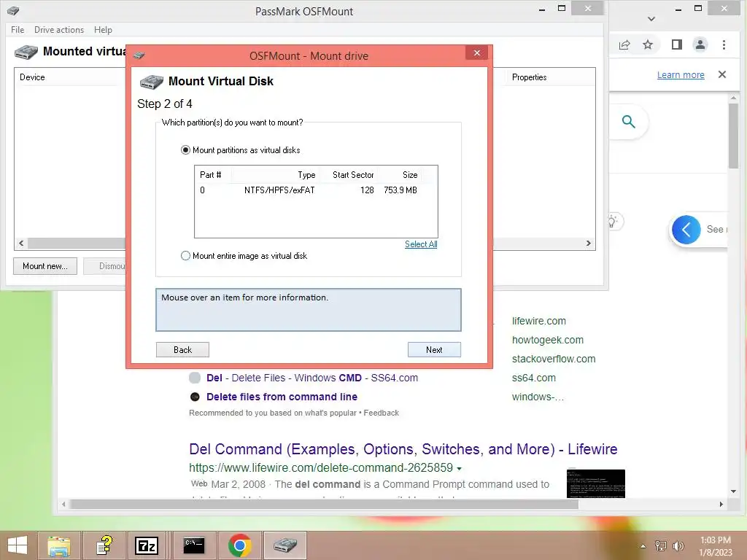Image resolution: width=747 pixels, height=560 pixels.
Task: Open Delete files from command line result
Action: [x=282, y=397]
